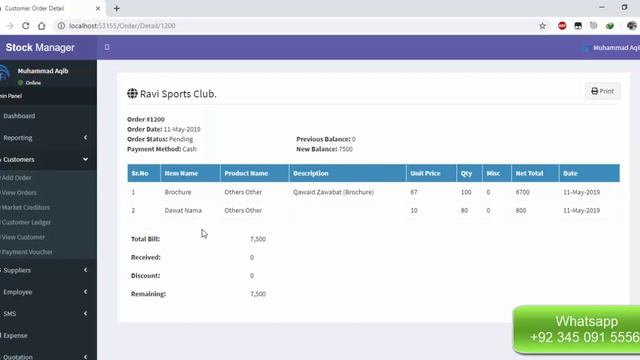The width and height of the screenshot is (640, 360).
Task: Open the Muhammad Aqib user menu in header
Action: click(611, 48)
